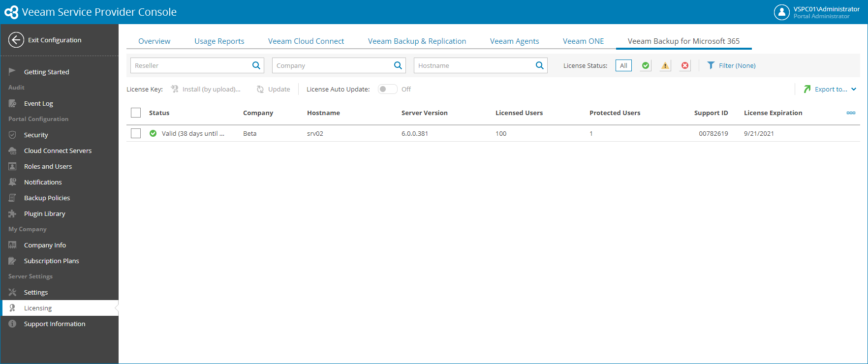
Task: Show All license statuses
Action: point(623,65)
